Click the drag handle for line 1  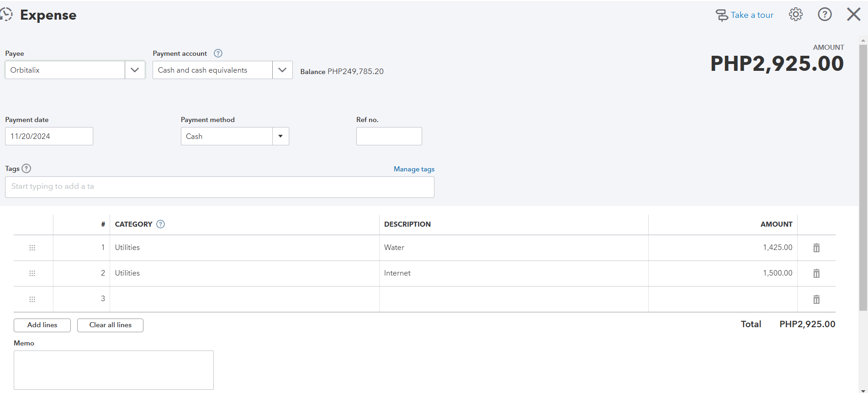(x=32, y=248)
